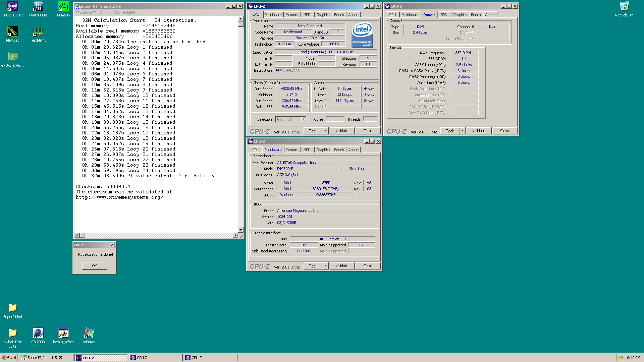Click scroll up arrow in Super PI
This screenshot has width=644, height=362.
(x=240, y=19)
